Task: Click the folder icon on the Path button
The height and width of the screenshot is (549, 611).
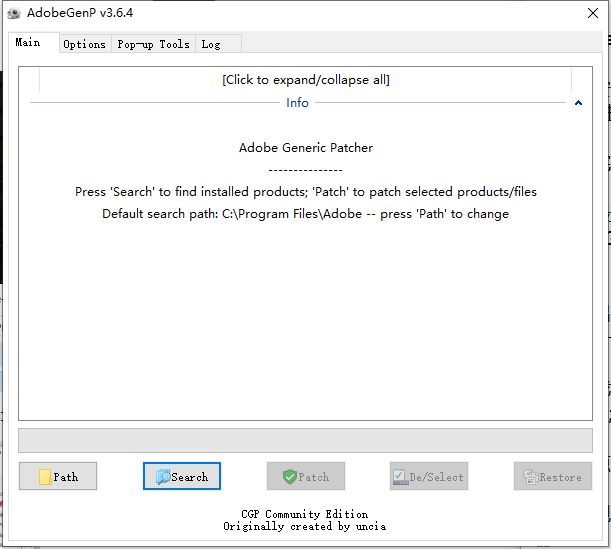Action: click(x=45, y=477)
